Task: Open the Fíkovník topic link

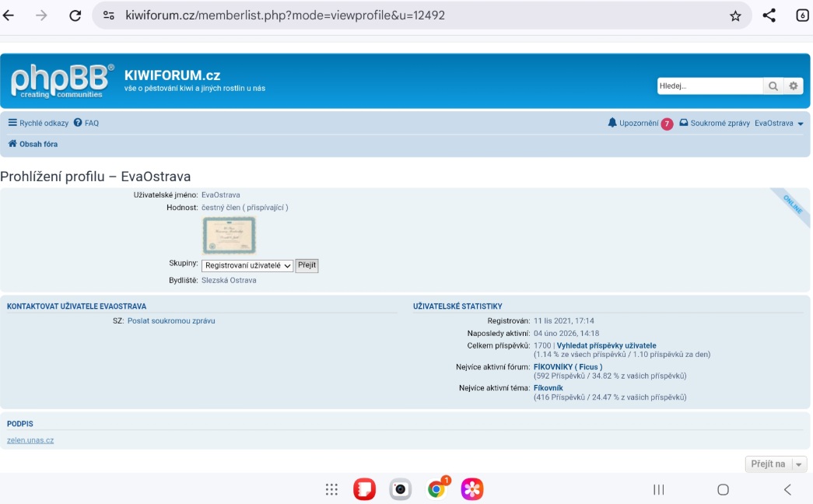Action: coord(548,388)
